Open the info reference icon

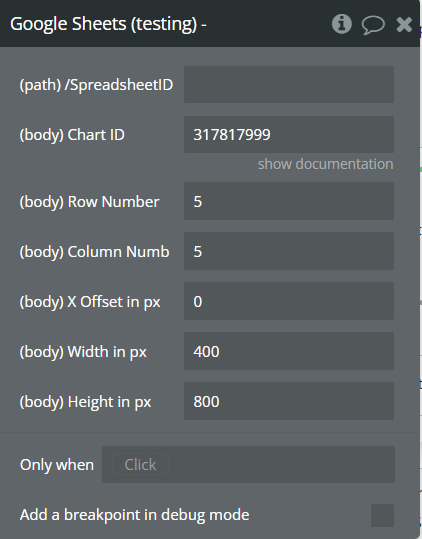click(x=342, y=24)
